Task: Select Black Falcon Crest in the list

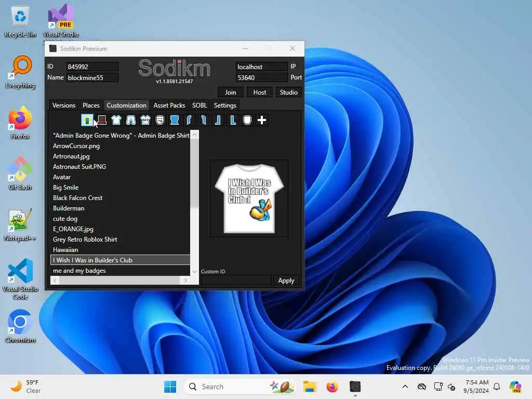Action: 120,198
